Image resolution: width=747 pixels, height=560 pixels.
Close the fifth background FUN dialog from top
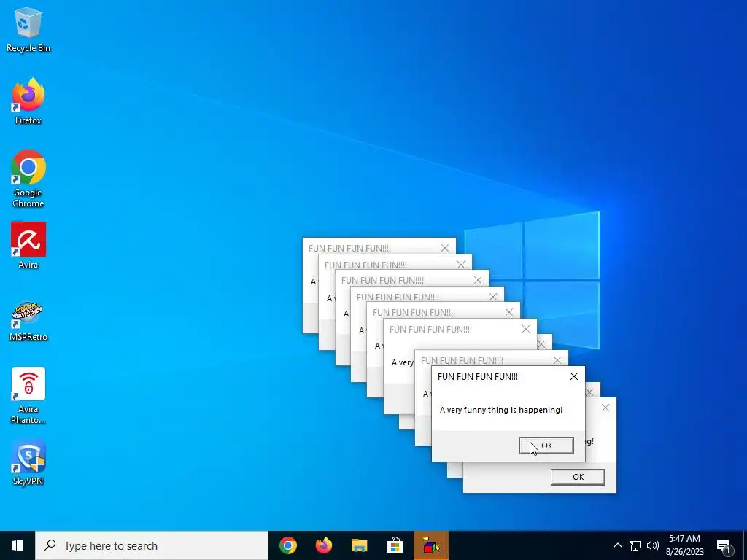tap(509, 312)
